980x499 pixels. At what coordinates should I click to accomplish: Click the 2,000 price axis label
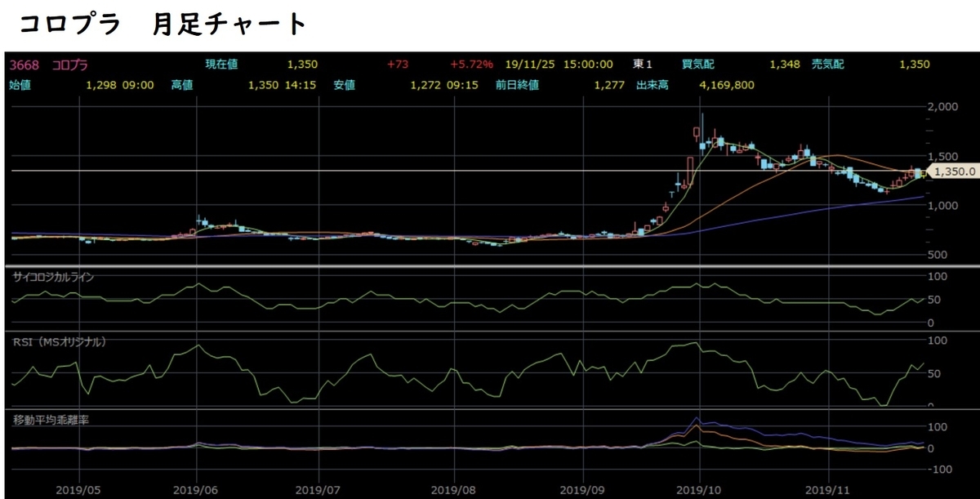point(943,107)
